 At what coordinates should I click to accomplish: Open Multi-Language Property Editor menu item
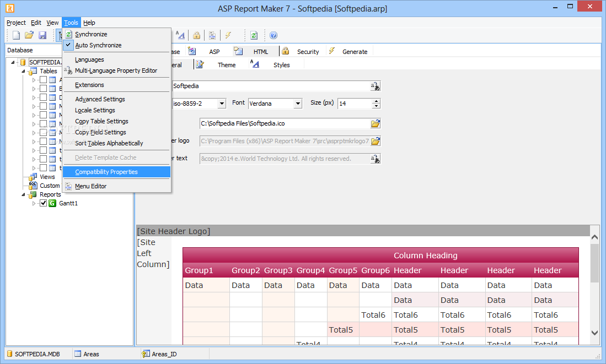coord(117,70)
